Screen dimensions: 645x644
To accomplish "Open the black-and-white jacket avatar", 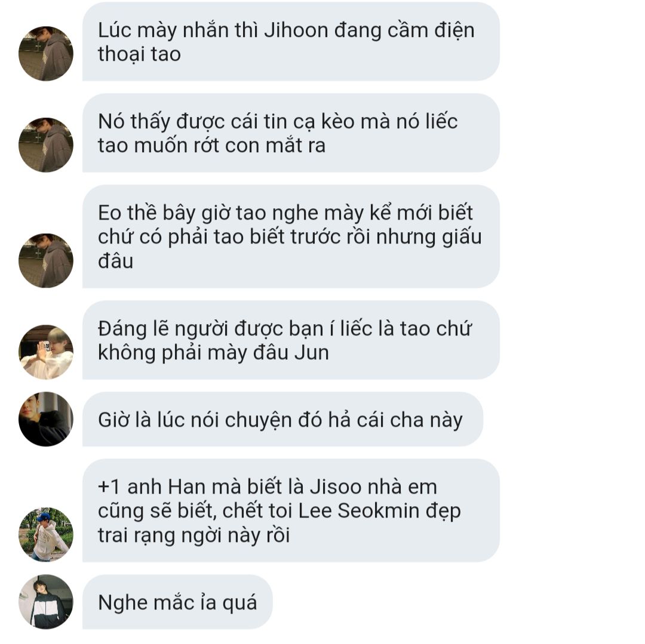I will click(x=45, y=602).
